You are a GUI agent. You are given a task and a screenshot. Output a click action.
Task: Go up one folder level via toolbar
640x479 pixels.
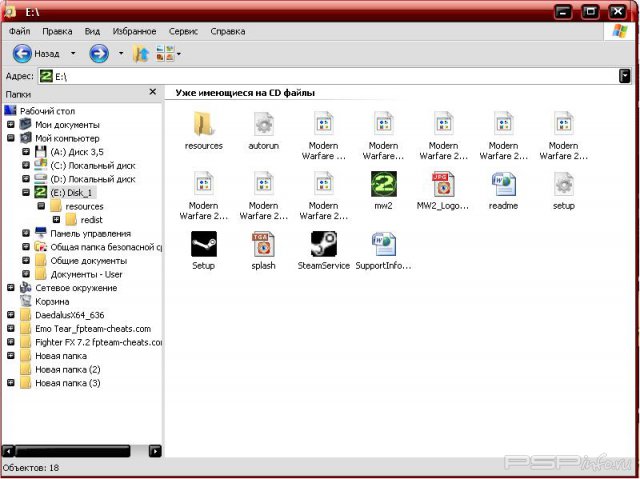pos(141,53)
